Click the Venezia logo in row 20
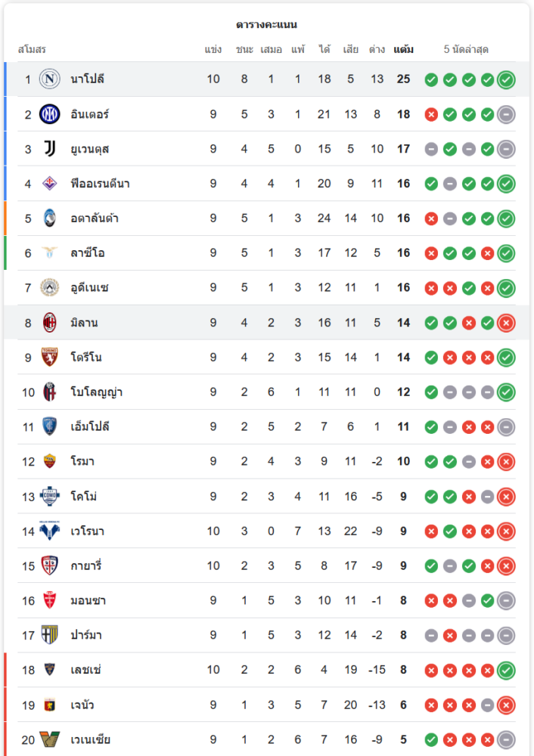Screen dimensions: 534x756 click(50, 739)
